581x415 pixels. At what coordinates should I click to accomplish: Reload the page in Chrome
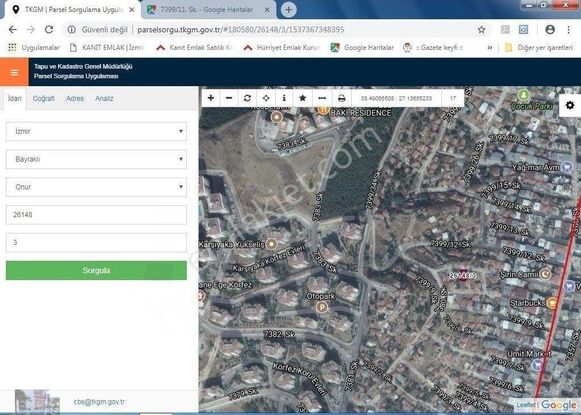(x=49, y=30)
